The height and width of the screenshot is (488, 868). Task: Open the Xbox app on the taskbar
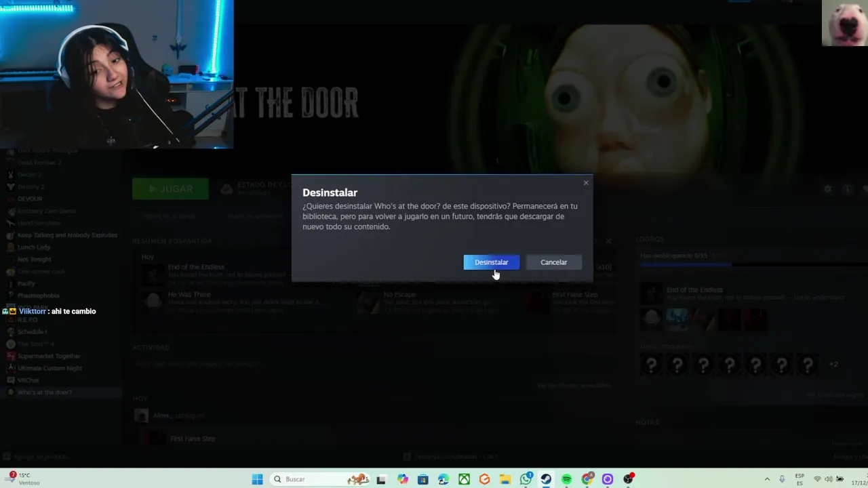(x=464, y=479)
